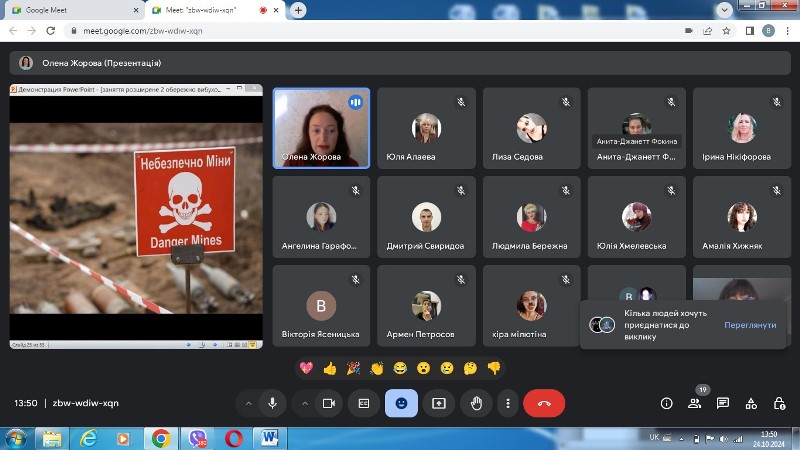Open host controls lock icon
Screen dimensions: 800x450
click(779, 404)
